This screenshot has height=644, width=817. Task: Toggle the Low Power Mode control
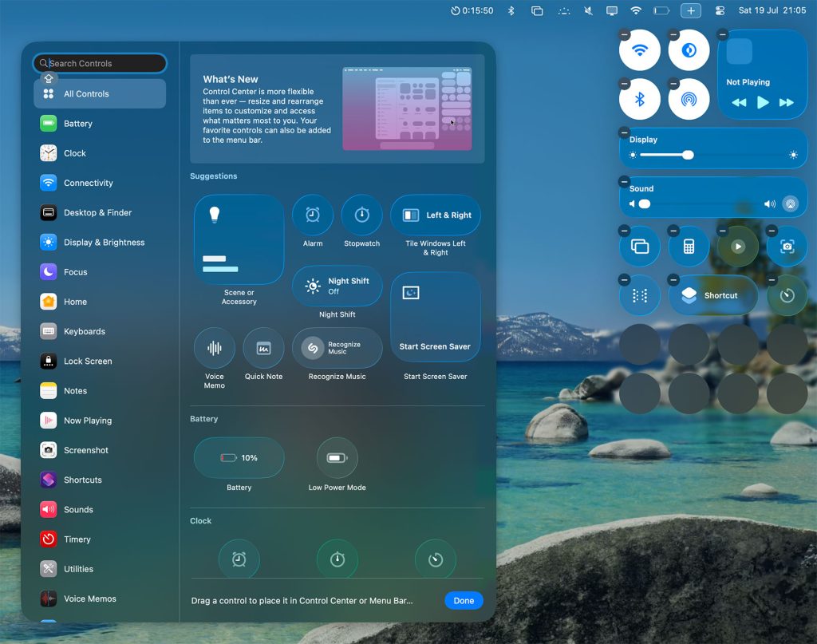point(337,458)
